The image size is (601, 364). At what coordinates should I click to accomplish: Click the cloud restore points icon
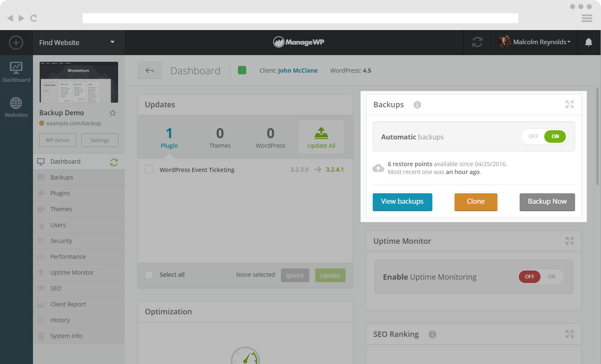coord(378,168)
